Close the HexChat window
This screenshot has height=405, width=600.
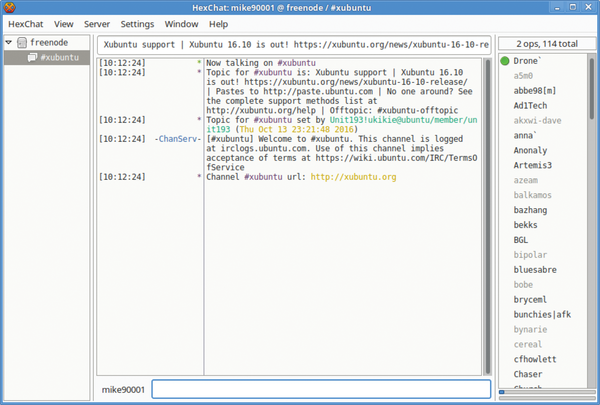589,7
